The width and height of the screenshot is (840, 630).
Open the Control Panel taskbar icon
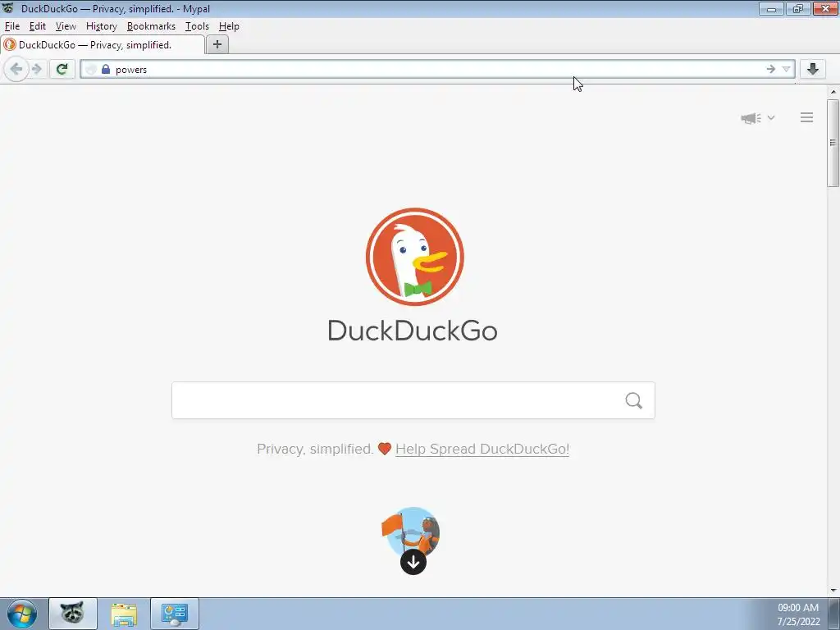point(175,614)
